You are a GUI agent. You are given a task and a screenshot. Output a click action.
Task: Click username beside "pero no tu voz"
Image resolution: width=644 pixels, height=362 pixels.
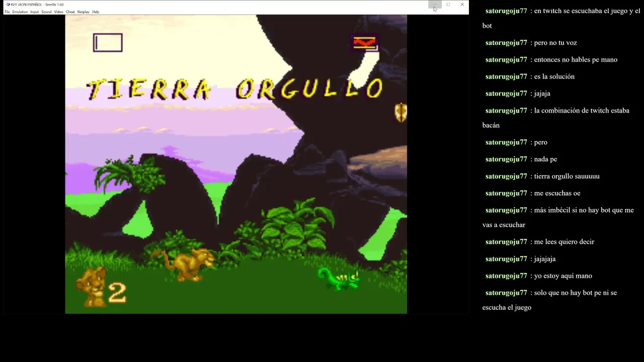point(506,43)
